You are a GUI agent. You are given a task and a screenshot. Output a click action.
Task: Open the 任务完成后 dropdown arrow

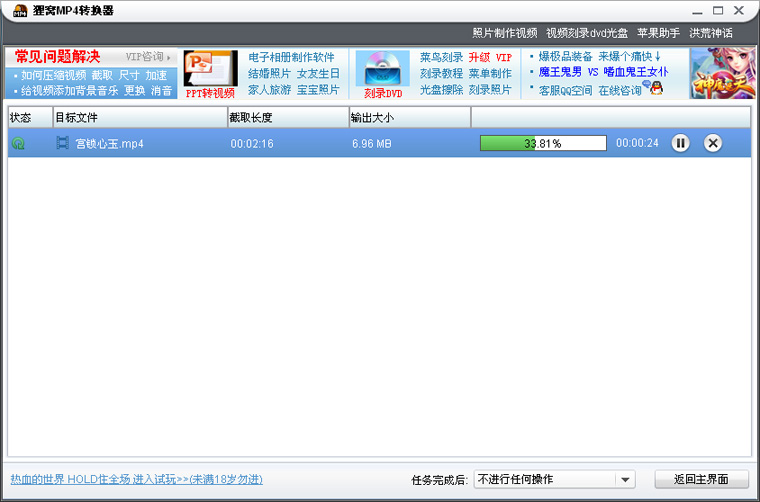point(625,480)
